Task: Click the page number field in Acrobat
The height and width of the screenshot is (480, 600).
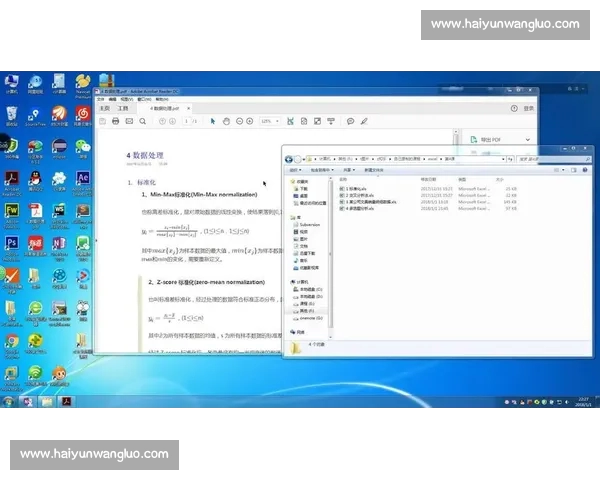Action: (187, 121)
